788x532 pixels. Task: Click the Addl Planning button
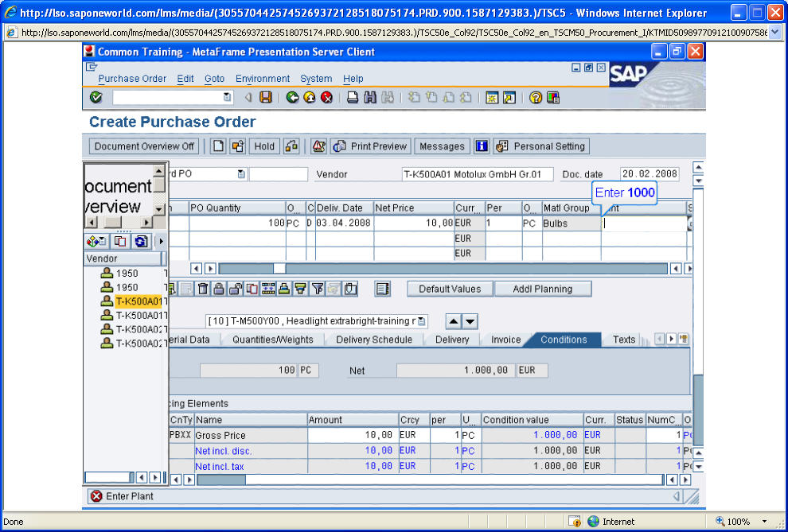[x=543, y=289]
